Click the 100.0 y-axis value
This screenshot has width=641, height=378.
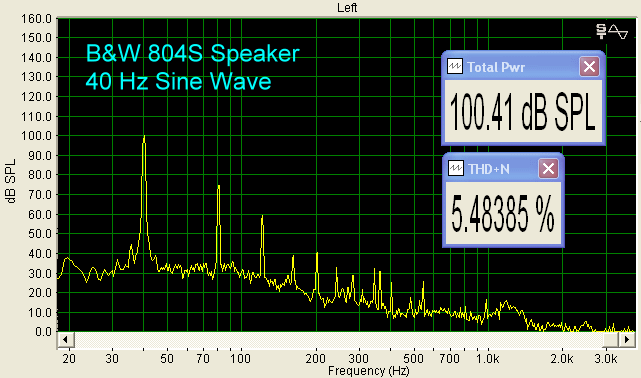point(36,136)
